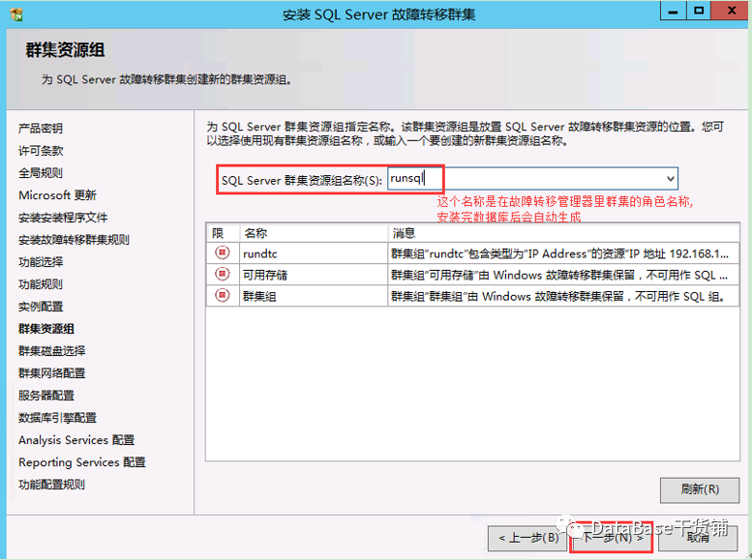The height and width of the screenshot is (560, 752).
Task: Select the current 群集资源组 step
Action: click(x=46, y=329)
